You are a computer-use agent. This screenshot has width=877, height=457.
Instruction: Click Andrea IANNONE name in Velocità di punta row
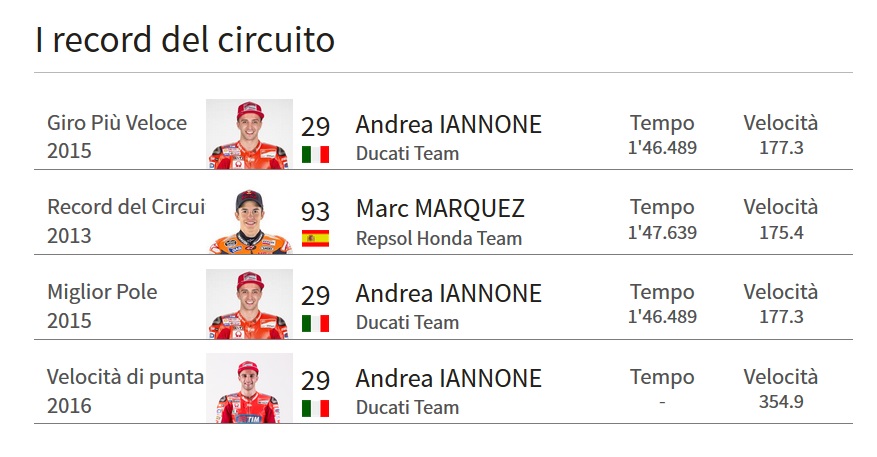[449, 379]
